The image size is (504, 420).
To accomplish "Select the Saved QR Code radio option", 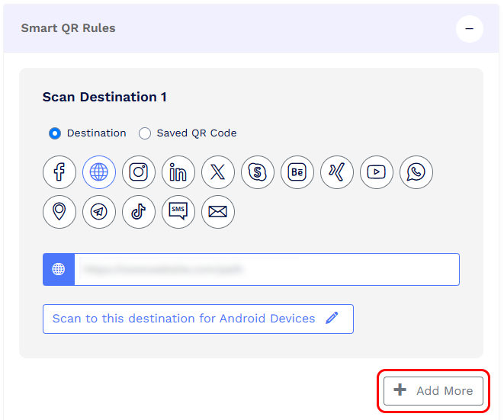I will (x=145, y=133).
